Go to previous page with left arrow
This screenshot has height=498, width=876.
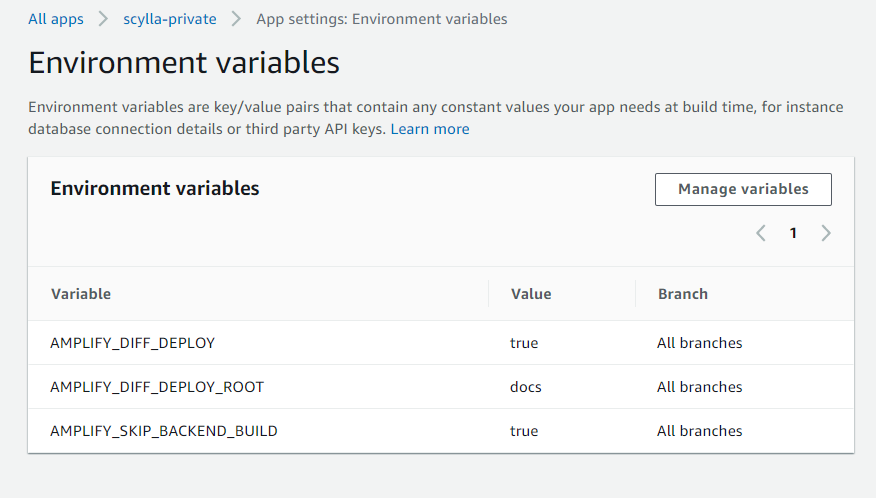761,233
